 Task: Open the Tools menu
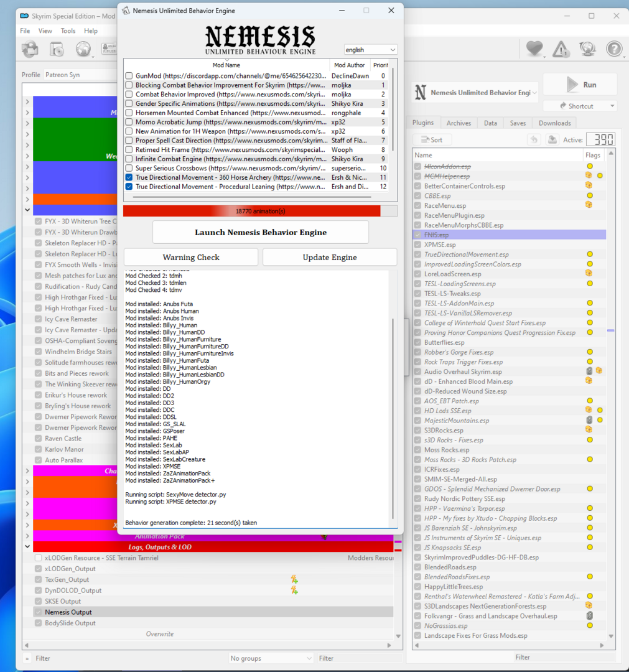tap(68, 31)
